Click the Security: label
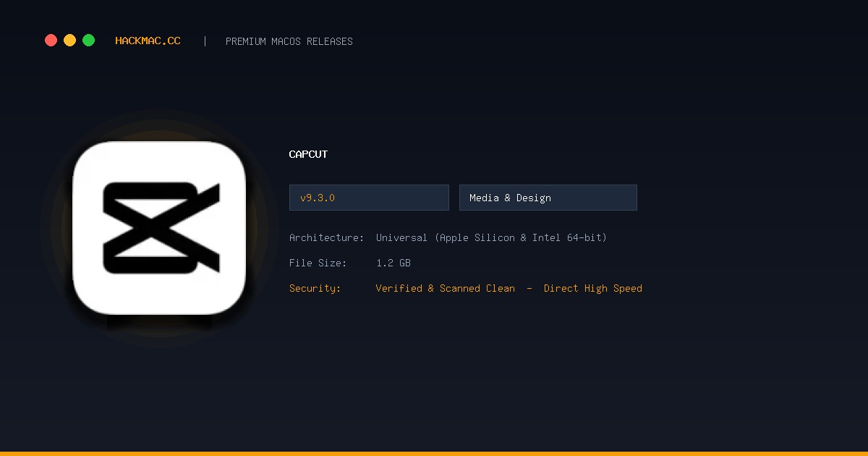868x456 pixels. pos(315,288)
